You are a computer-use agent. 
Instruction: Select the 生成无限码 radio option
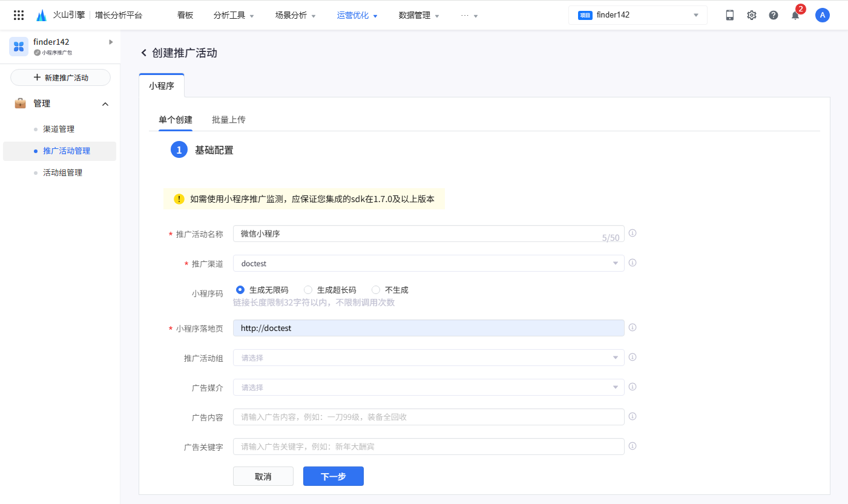tap(240, 290)
